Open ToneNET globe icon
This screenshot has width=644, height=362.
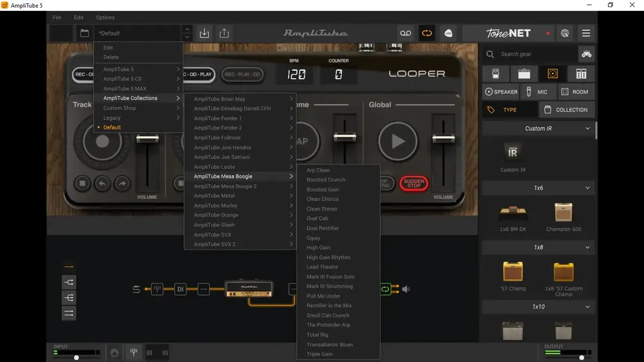tap(565, 33)
